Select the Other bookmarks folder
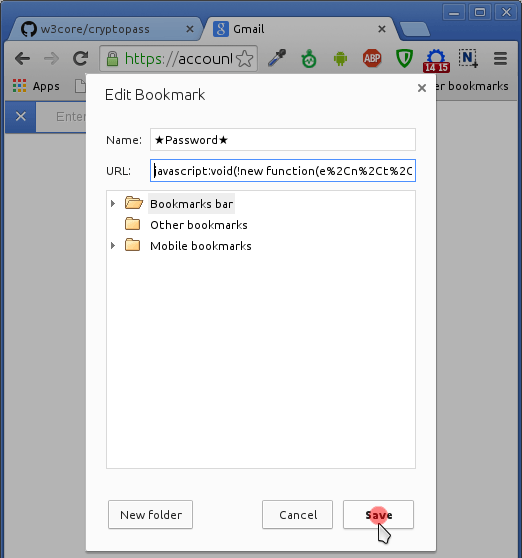The height and width of the screenshot is (558, 522). (198, 225)
